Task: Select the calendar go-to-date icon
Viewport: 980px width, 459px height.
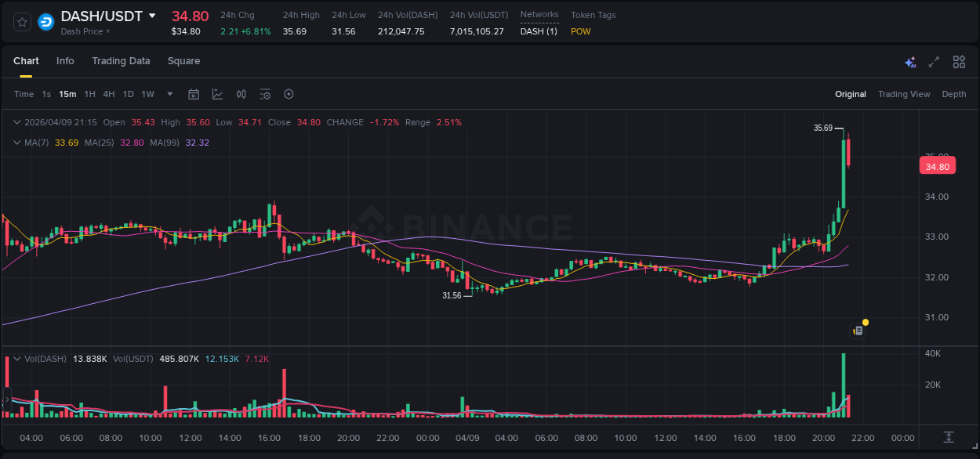Action: tap(194, 94)
